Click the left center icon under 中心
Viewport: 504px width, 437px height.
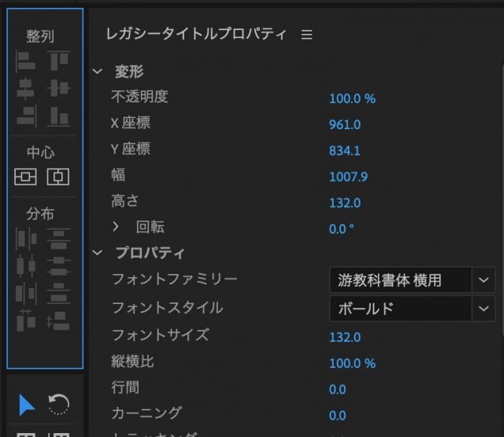coord(26,176)
